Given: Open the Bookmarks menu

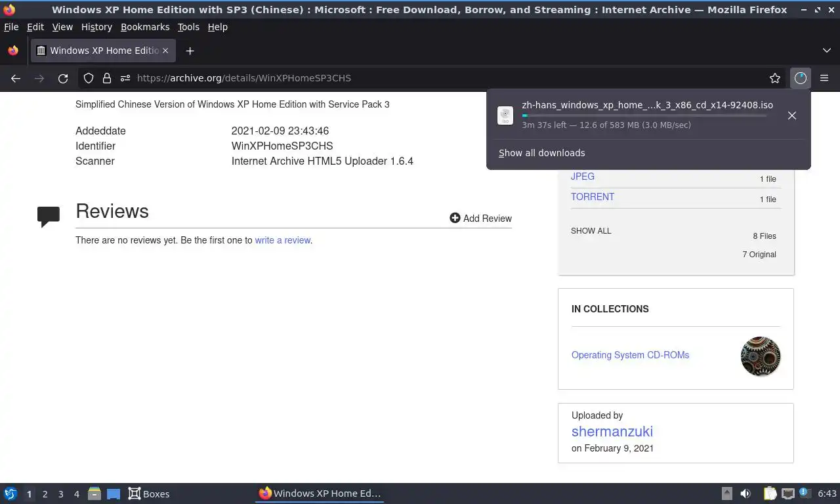Looking at the screenshot, I should pyautogui.click(x=145, y=27).
